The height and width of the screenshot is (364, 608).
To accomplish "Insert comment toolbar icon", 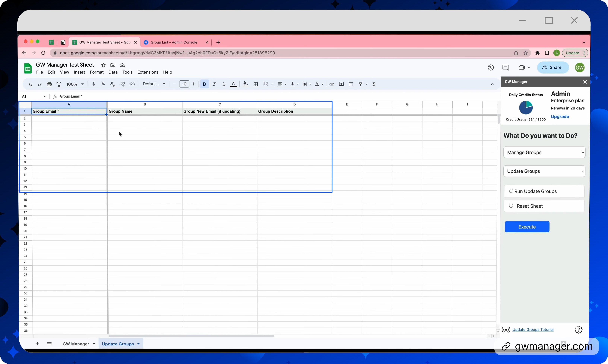I will tap(341, 84).
